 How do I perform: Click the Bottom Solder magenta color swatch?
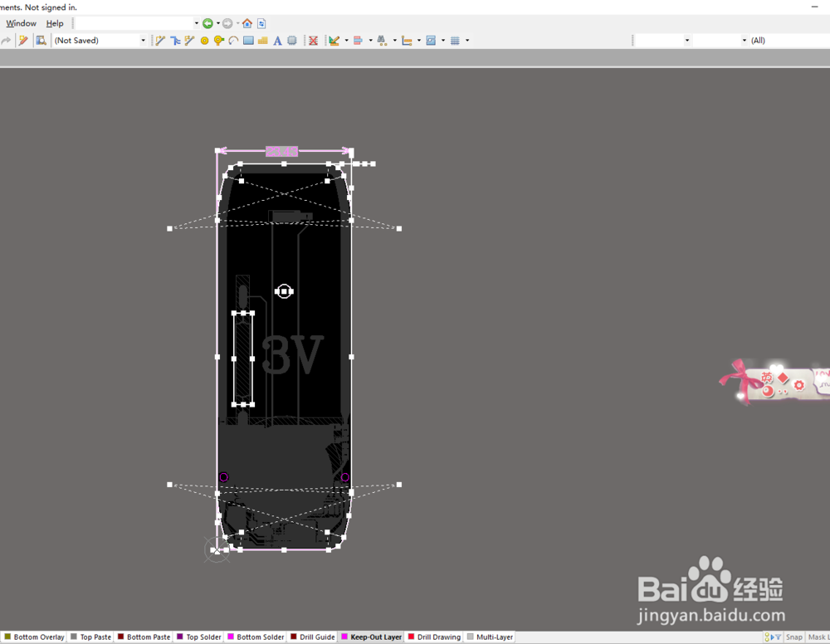[x=231, y=637]
